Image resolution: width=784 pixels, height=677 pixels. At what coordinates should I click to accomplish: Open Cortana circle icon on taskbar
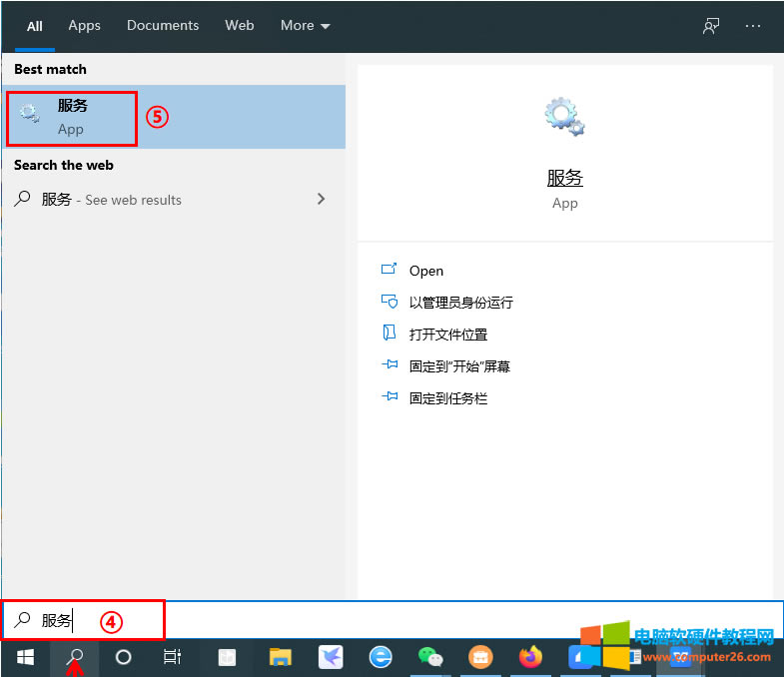tap(124, 657)
